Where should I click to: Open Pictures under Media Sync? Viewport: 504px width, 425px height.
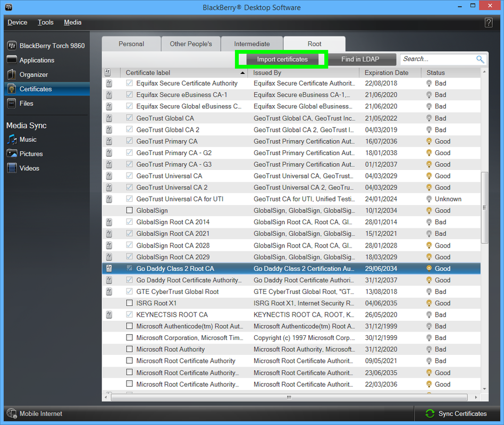[x=25, y=154]
